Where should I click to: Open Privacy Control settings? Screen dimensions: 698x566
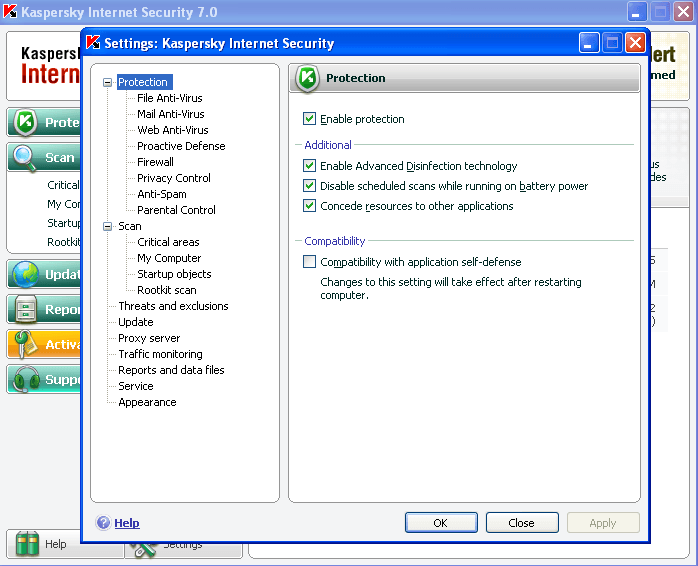(174, 178)
